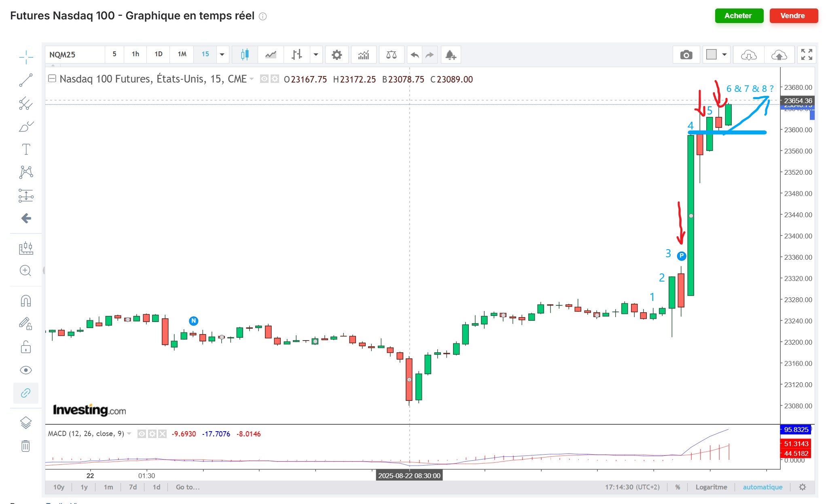Open the indicators chart icon
This screenshot has width=826, height=504.
(363, 55)
